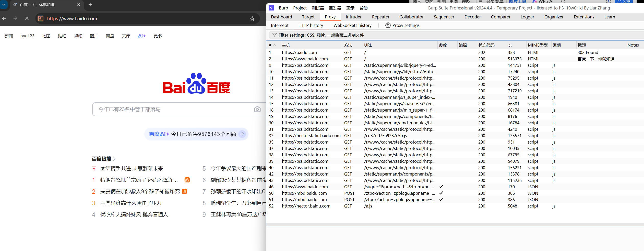Click the Ai+ link in Baidu nav
The image size is (644, 251).
(142, 36)
